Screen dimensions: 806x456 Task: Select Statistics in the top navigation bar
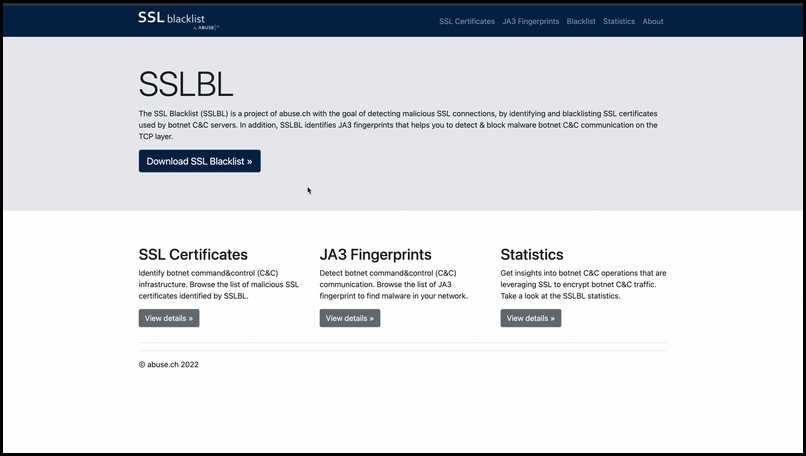pos(618,21)
